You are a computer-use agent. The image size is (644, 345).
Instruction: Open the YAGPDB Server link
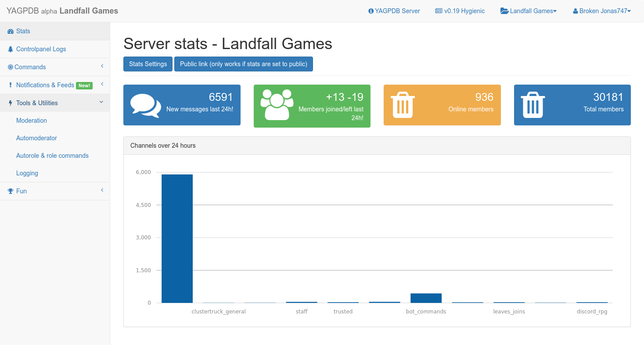(x=394, y=11)
